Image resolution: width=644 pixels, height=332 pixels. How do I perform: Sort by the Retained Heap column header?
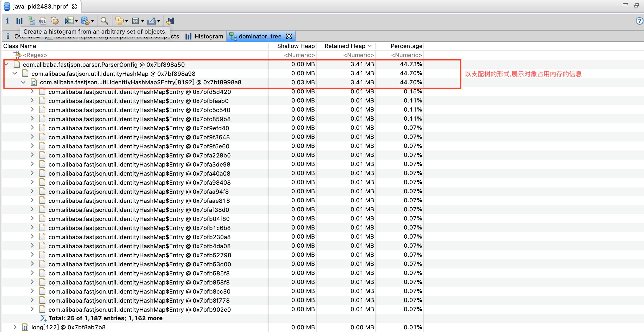tap(345, 46)
